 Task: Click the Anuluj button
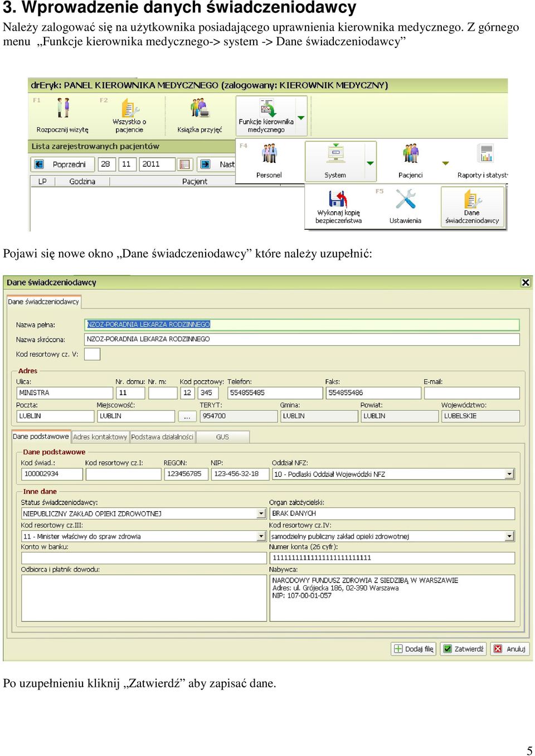[x=510, y=649]
